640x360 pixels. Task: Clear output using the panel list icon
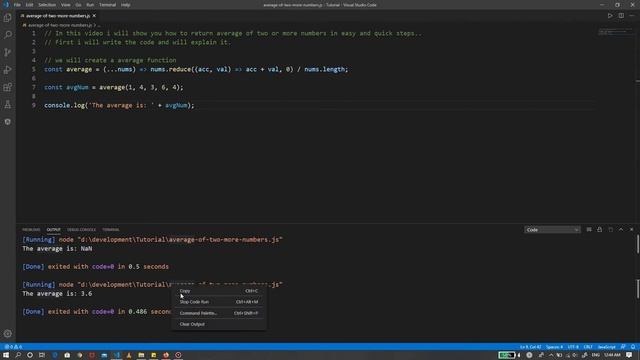pos(589,230)
